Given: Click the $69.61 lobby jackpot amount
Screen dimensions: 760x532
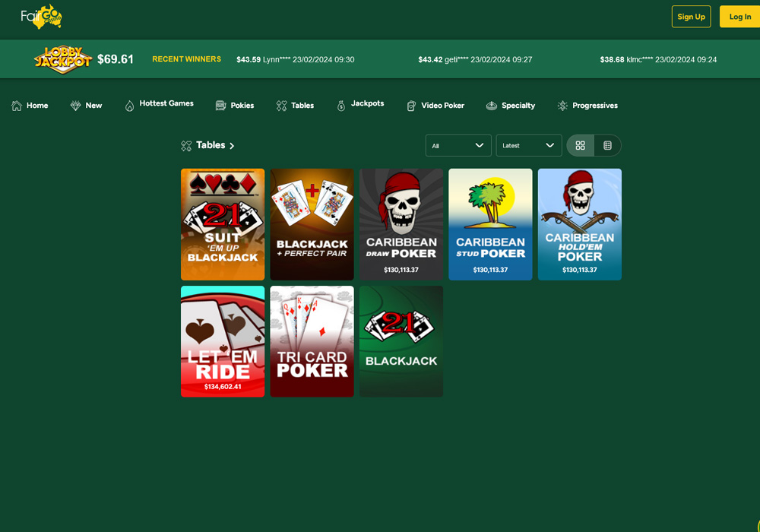Looking at the screenshot, I should click(x=116, y=59).
